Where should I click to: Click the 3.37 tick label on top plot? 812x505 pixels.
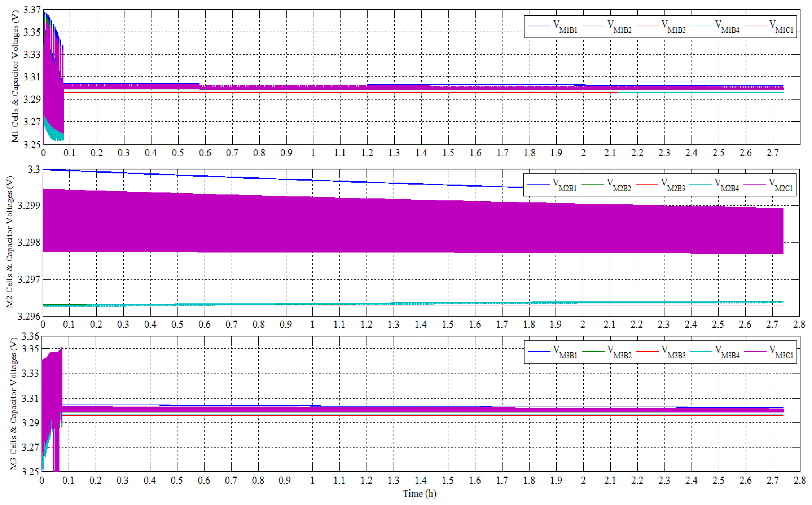click(32, 10)
